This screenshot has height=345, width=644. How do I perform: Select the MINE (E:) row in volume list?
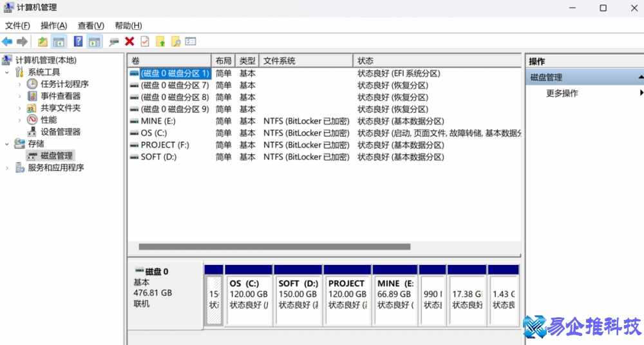pos(158,121)
